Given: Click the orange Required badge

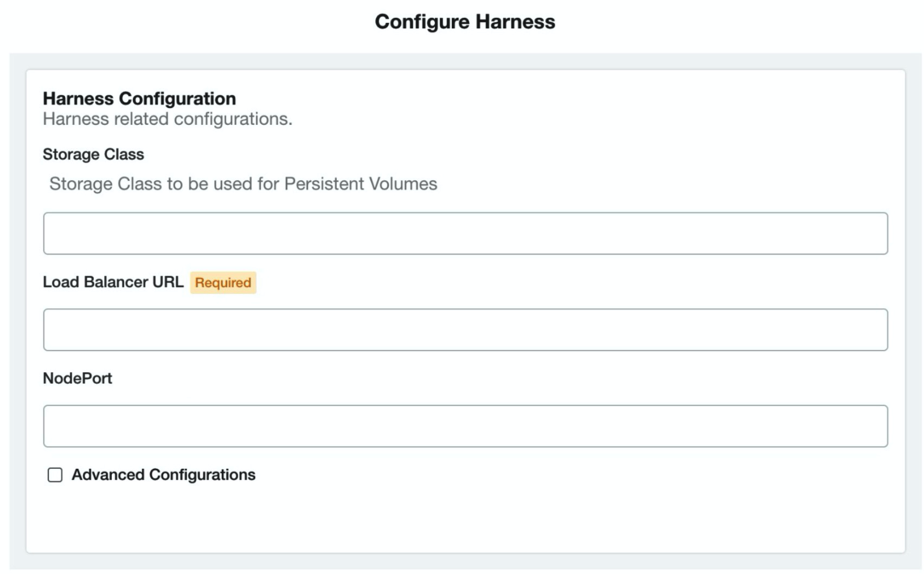Looking at the screenshot, I should point(223,283).
